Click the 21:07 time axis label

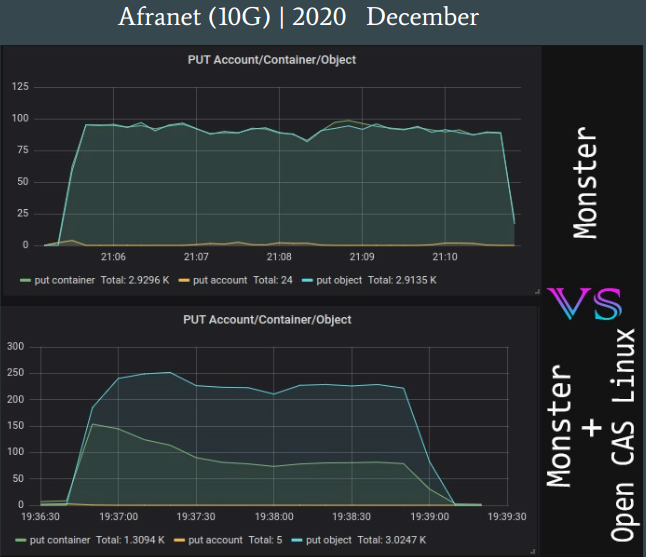(x=196, y=257)
